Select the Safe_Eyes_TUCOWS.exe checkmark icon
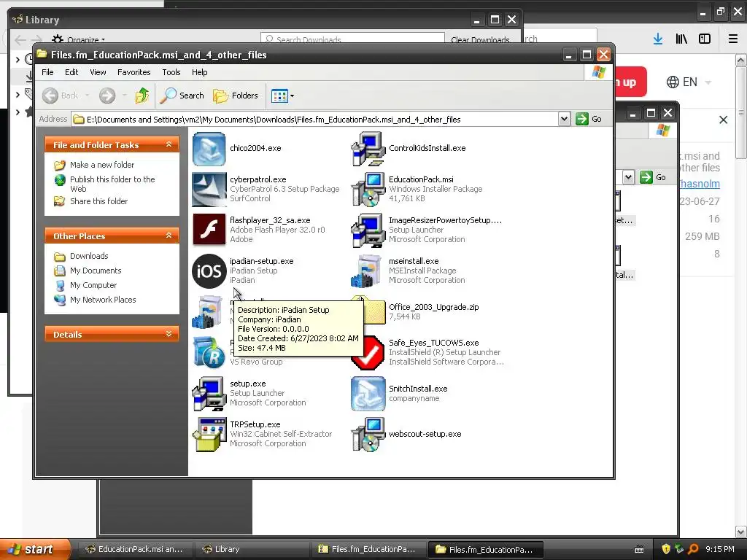The width and height of the screenshot is (747, 560). point(368,353)
